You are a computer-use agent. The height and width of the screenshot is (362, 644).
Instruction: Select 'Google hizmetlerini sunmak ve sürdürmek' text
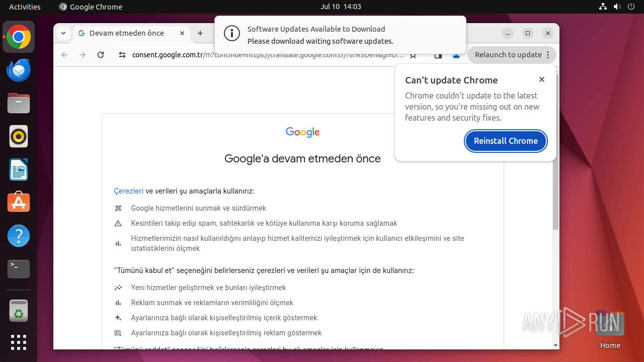tap(198, 208)
